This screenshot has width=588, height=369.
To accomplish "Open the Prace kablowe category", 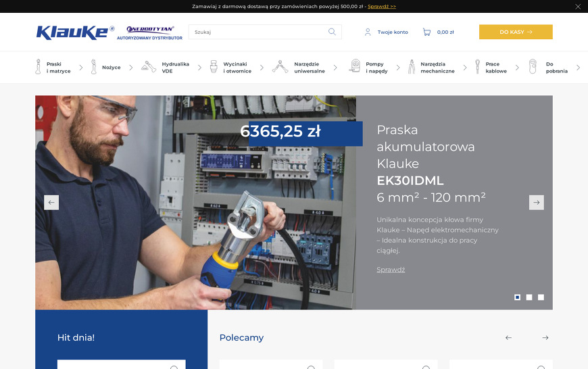I will pos(496,68).
